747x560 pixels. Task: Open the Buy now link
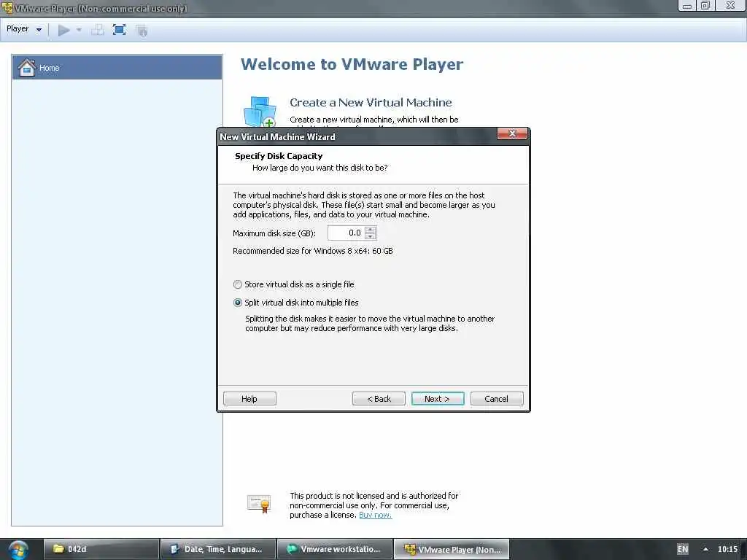tap(376, 516)
